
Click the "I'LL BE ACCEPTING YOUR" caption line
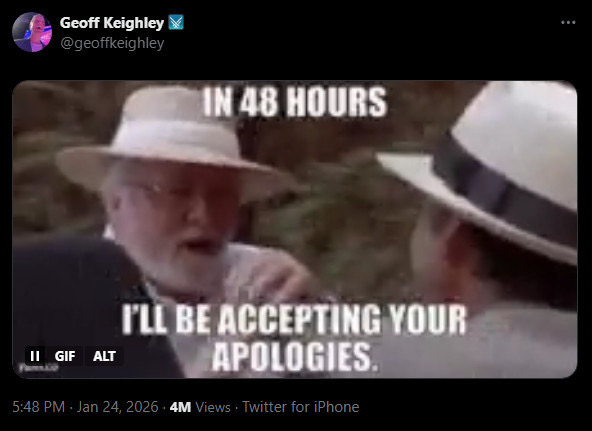(294, 319)
